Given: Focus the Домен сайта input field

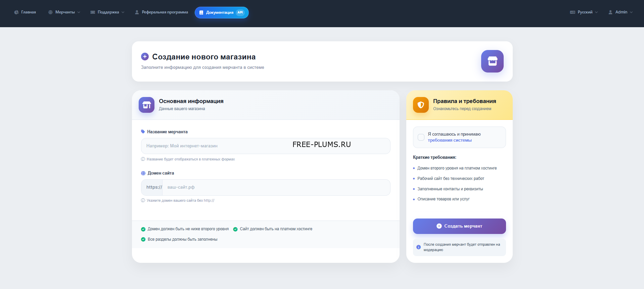Looking at the screenshot, I should pyautogui.click(x=275, y=187).
